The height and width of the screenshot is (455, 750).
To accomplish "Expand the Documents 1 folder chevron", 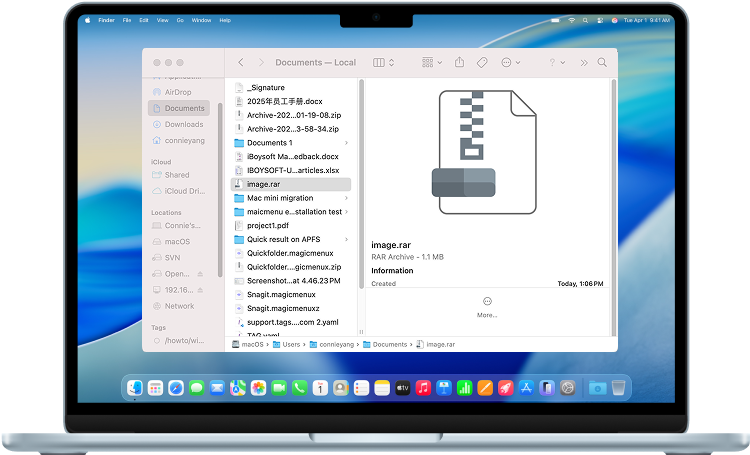I will pos(346,143).
